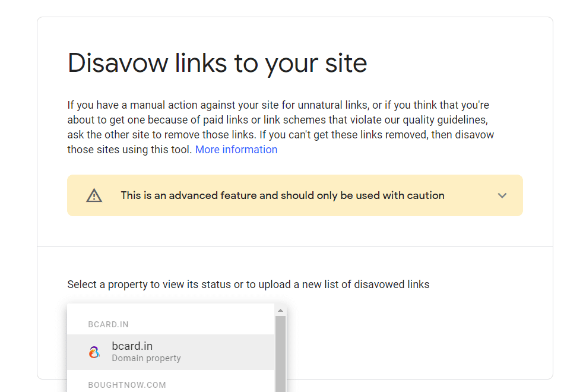The image size is (583, 392).
Task: Click the 'Select a property' instruction label
Action: [x=248, y=284]
